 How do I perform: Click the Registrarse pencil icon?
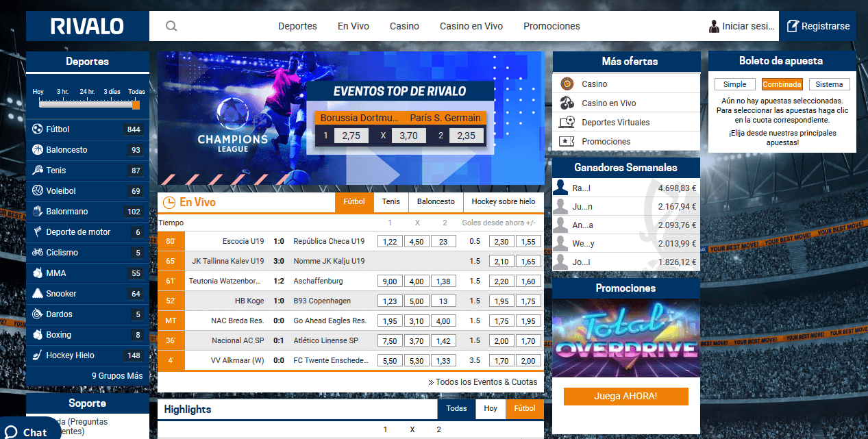pos(793,26)
